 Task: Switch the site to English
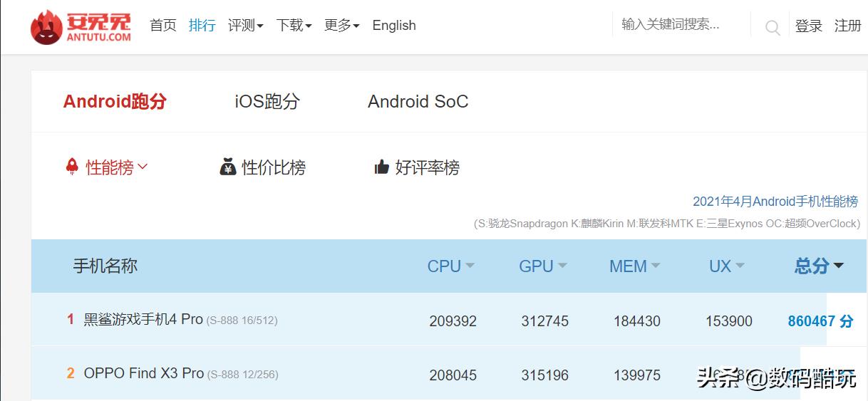tap(394, 25)
